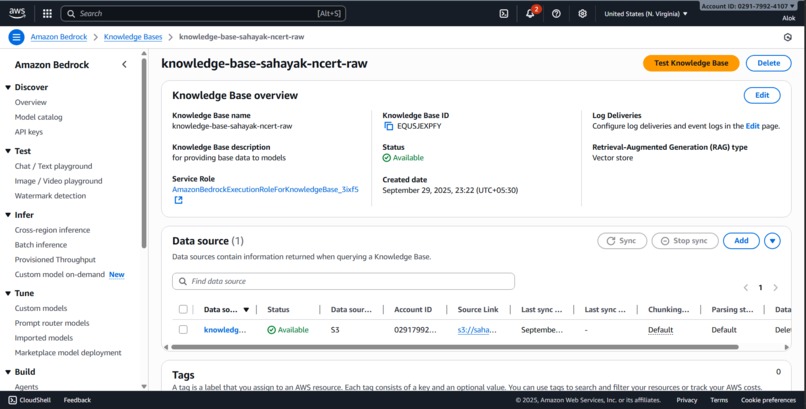The image size is (806, 409).
Task: Open the Add button dropdown arrow
Action: click(772, 240)
